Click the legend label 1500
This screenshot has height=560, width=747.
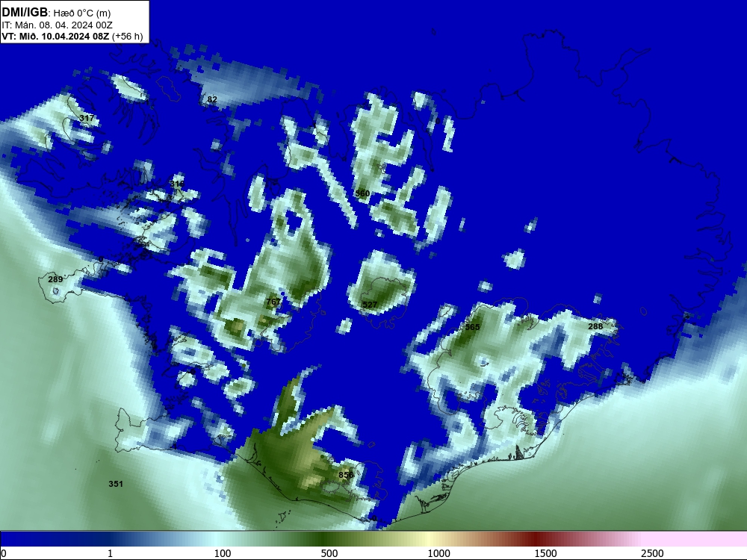[x=545, y=553]
